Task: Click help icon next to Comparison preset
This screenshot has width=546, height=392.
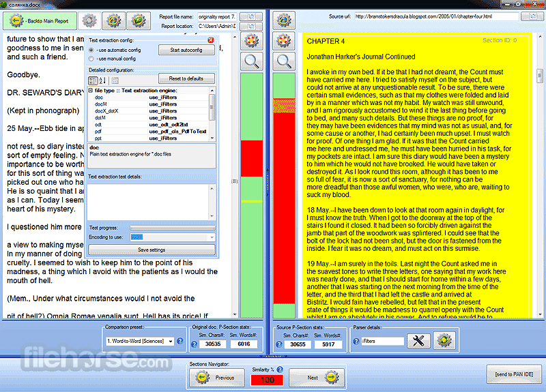Action: tap(180, 342)
